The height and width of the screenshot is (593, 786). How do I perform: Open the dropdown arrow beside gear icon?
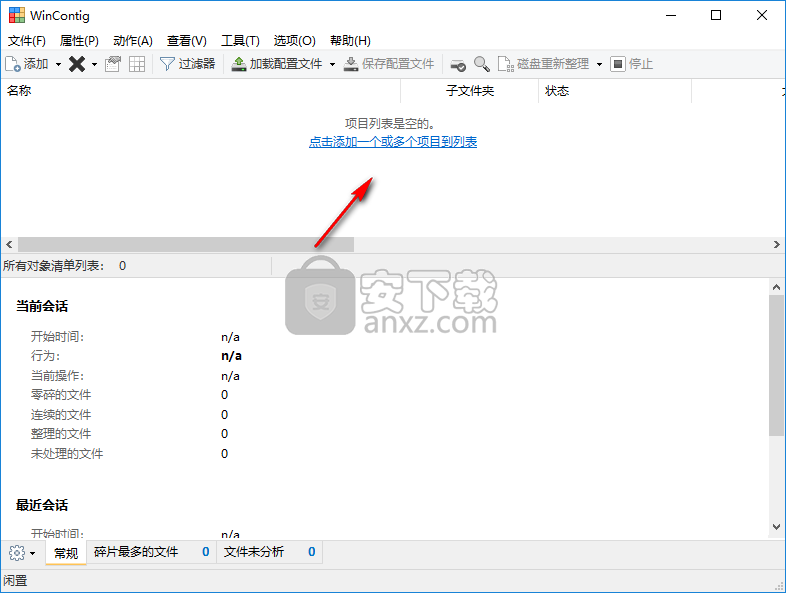click(33, 553)
